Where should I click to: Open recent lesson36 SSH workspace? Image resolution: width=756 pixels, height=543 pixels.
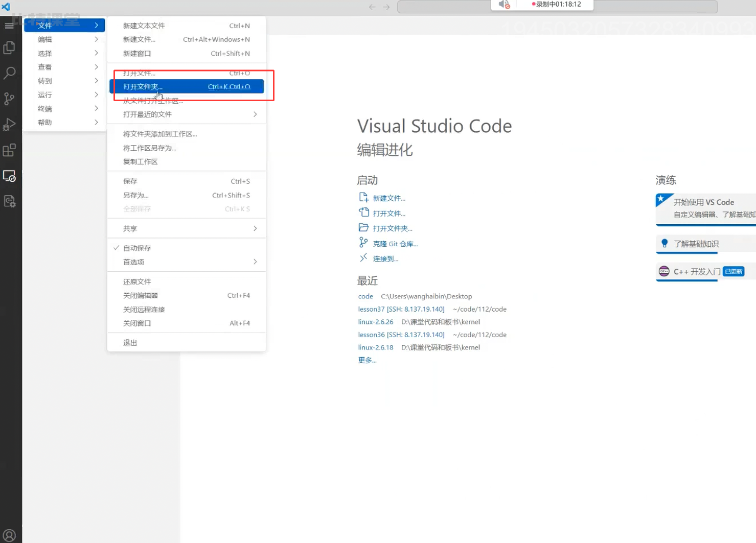401,335
